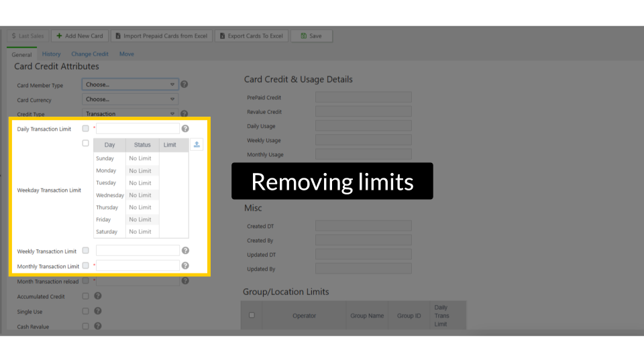Click the Add New Card button
The height and width of the screenshot is (362, 644).
(x=80, y=36)
